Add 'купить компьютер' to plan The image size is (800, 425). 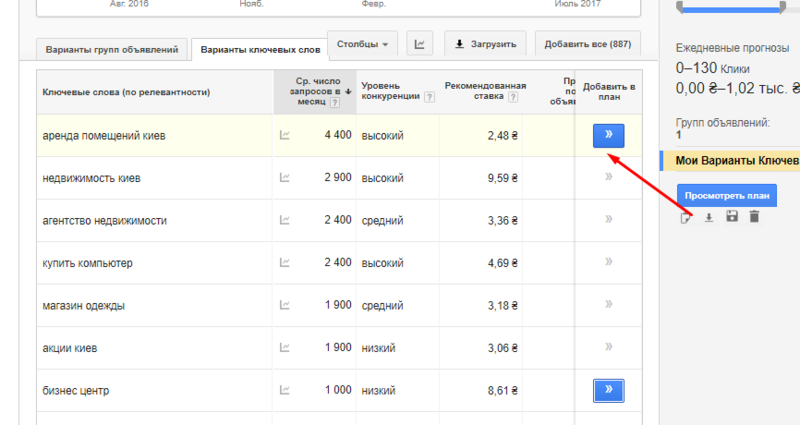(x=608, y=262)
